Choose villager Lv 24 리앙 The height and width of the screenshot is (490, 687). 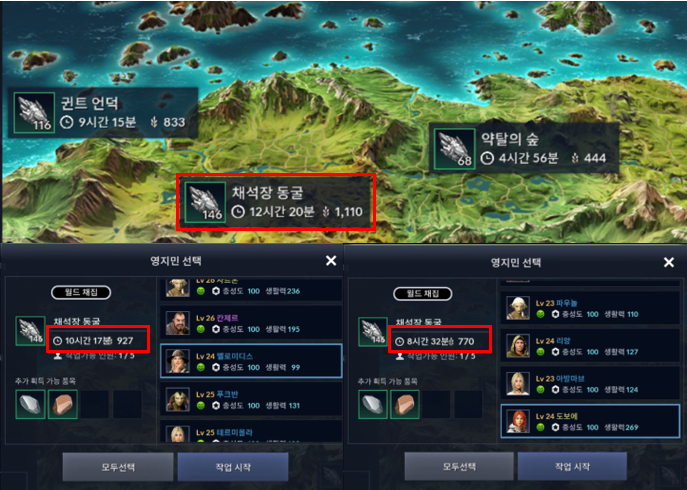[591, 346]
